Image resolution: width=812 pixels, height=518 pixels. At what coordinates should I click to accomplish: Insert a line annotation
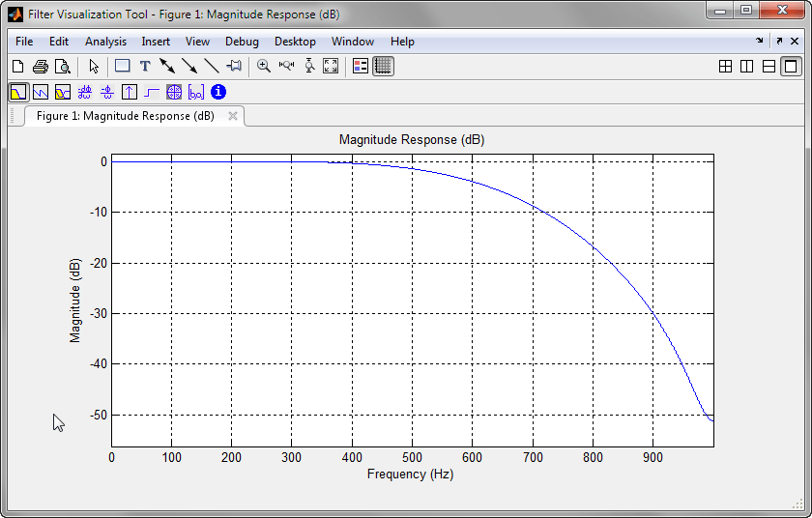(212, 67)
